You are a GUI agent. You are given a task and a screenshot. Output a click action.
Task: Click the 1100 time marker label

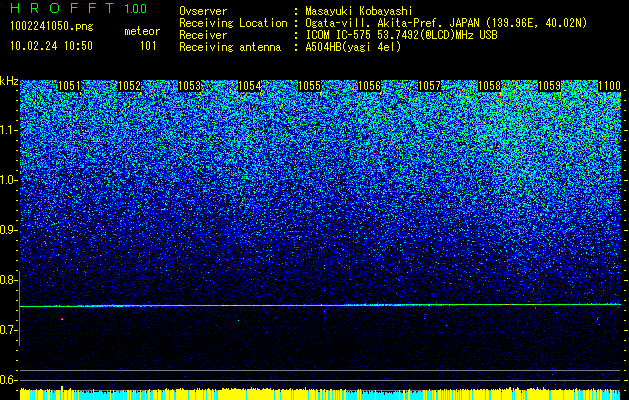coord(609,86)
